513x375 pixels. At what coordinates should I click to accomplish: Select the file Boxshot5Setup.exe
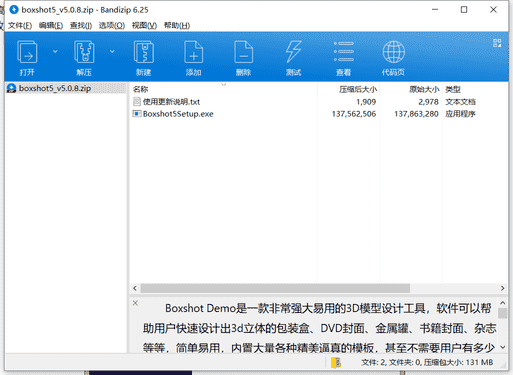coord(178,114)
